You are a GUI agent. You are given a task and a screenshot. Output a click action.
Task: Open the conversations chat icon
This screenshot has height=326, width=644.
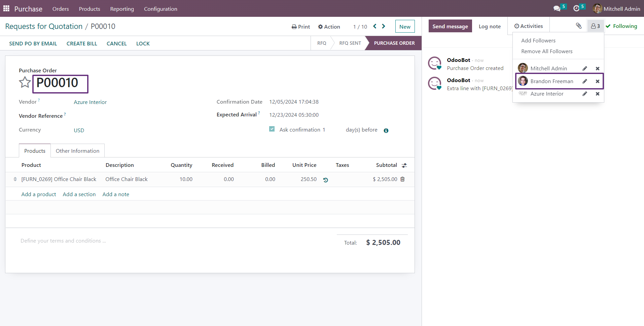pyautogui.click(x=557, y=8)
